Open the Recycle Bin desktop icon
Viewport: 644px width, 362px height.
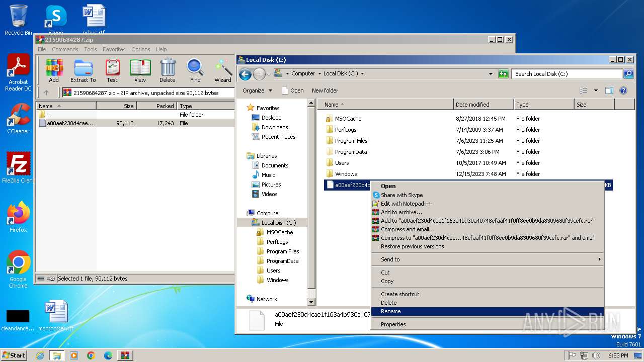coord(18,20)
